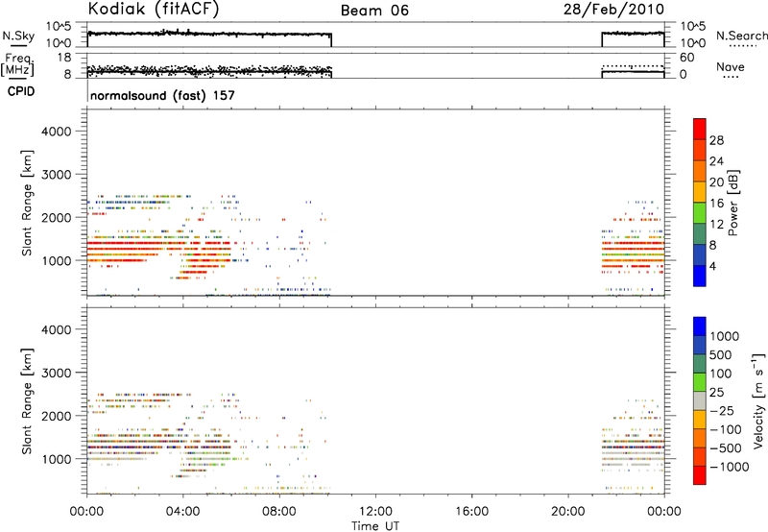This screenshot has width=768, height=532.
Task: Click the '12:00' time axis label
Action: tap(375, 512)
